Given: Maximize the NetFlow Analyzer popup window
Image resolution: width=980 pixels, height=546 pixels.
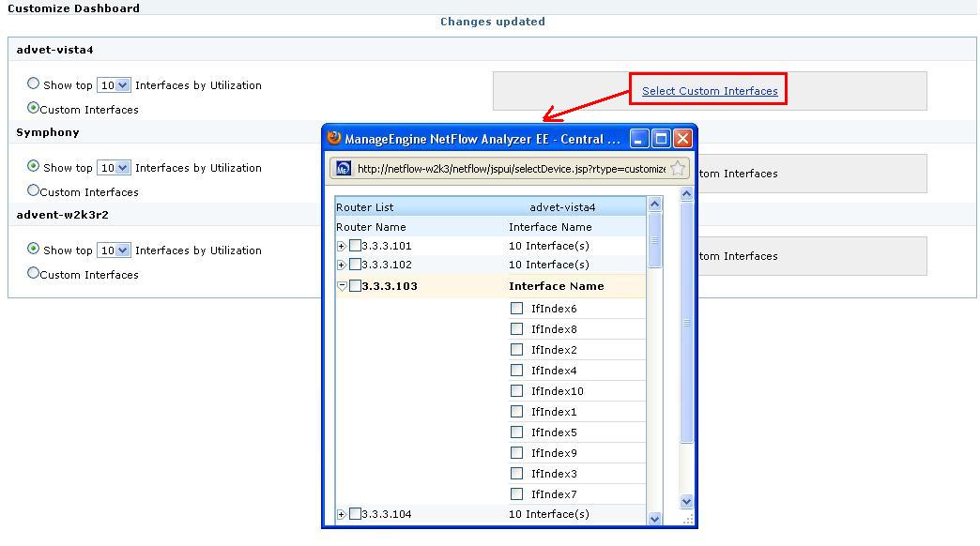Looking at the screenshot, I should pos(661,139).
